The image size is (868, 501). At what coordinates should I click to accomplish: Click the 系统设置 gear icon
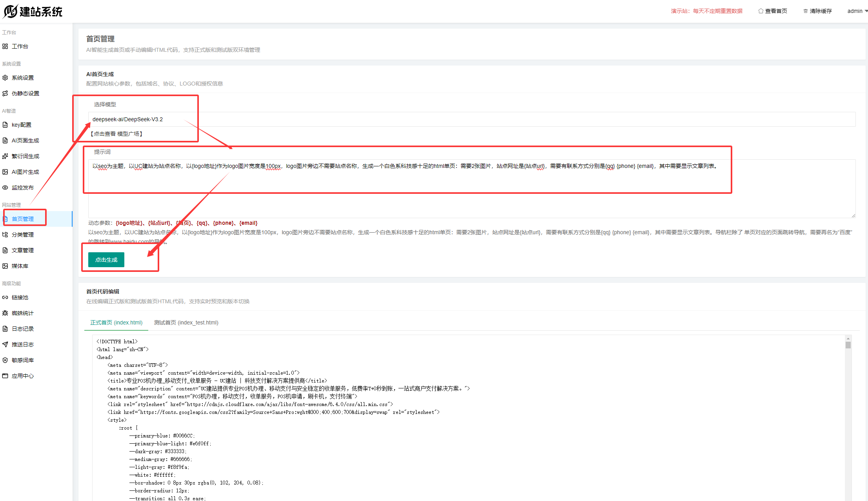tap(5, 78)
